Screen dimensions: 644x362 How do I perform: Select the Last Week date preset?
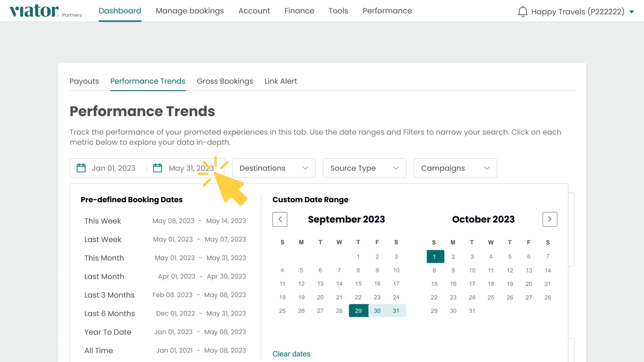[x=165, y=239]
